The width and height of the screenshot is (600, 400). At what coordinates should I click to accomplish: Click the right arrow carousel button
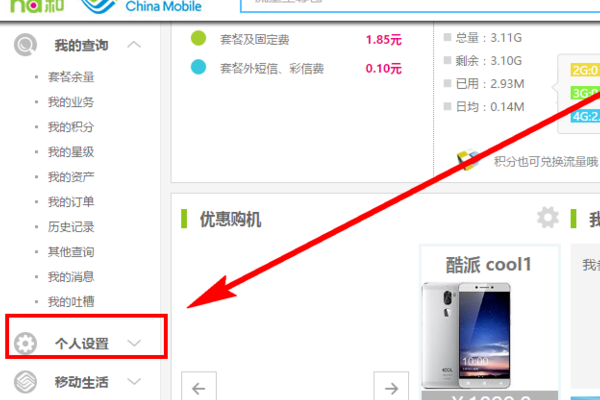tap(391, 387)
